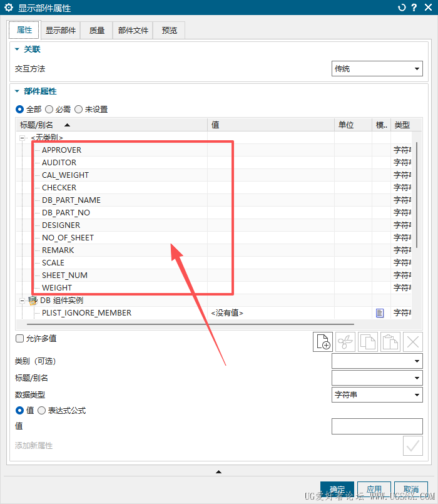Viewport: 438px width, 504px height.
Task: Click the DB 组件实例 category icon
Action: [33, 301]
